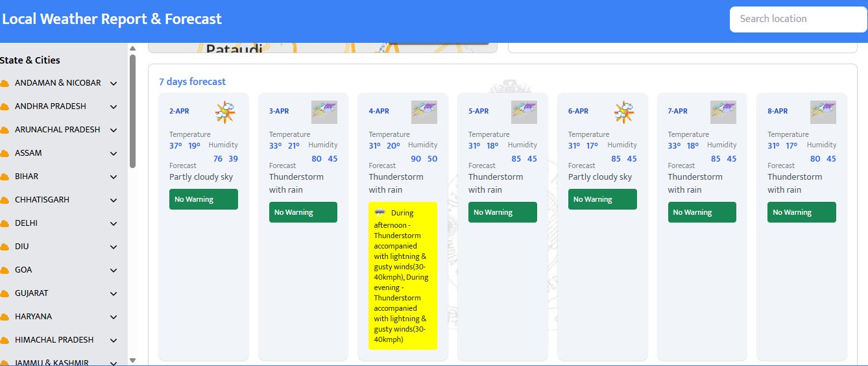Expand the DELHI chevron

coord(114,224)
